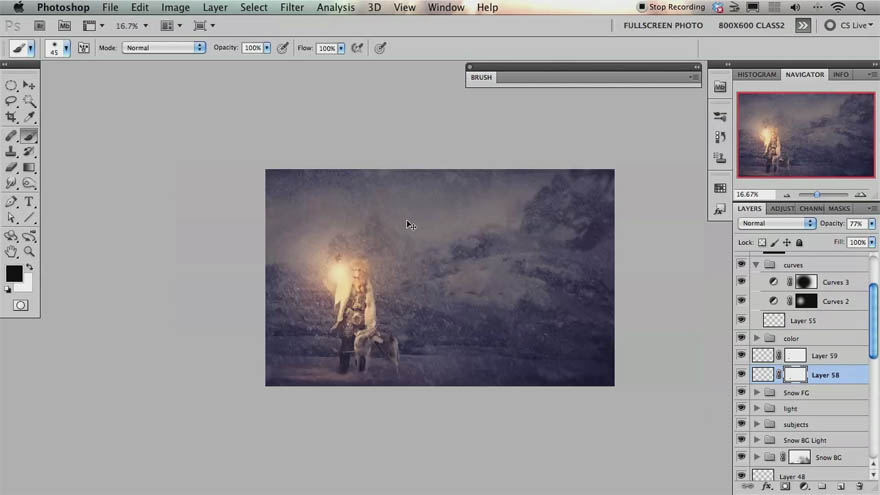Select the Path Selection tool
This screenshot has height=495, width=880.
(x=11, y=218)
